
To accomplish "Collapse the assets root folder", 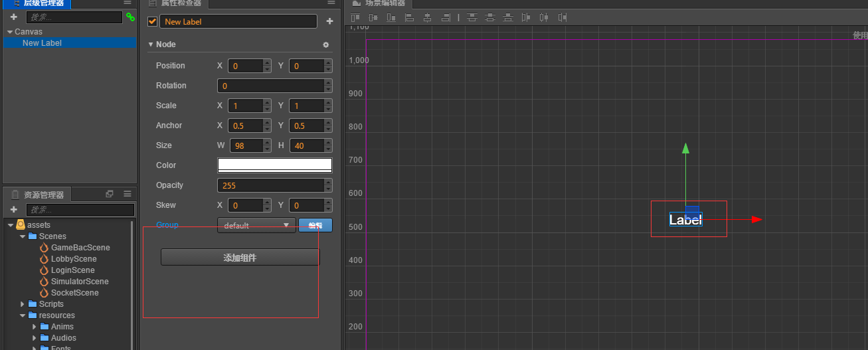I will point(11,225).
